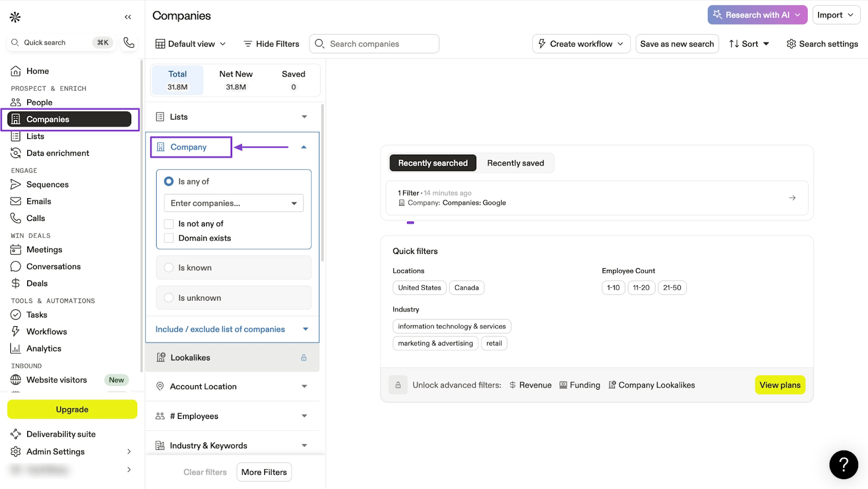The image size is (868, 489).
Task: Click the Apollo logo icon
Action: pyautogui.click(x=15, y=17)
